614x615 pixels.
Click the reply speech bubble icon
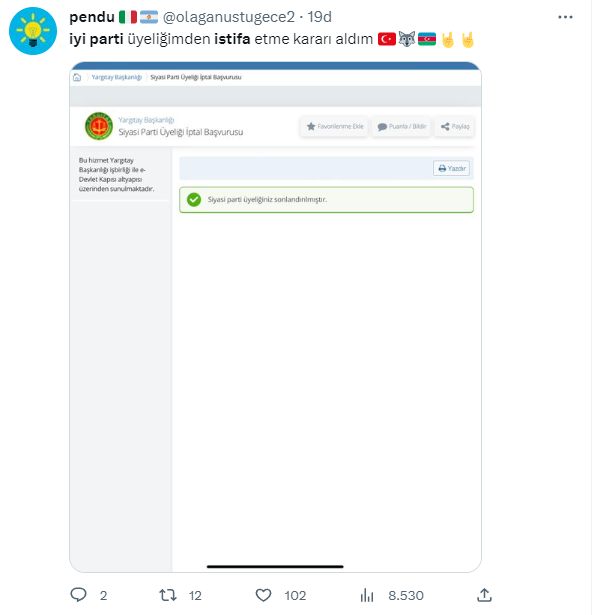[x=79, y=594]
